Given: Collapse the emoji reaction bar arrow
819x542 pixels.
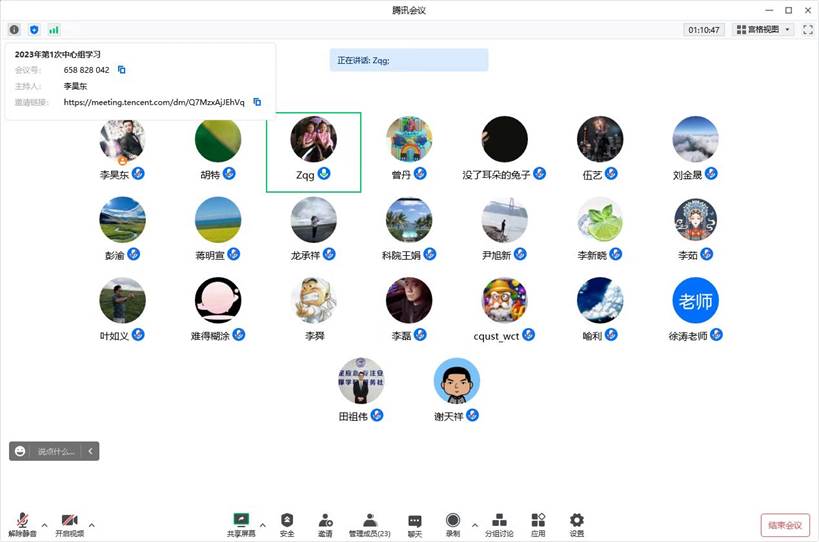Looking at the screenshot, I should 91,451.
